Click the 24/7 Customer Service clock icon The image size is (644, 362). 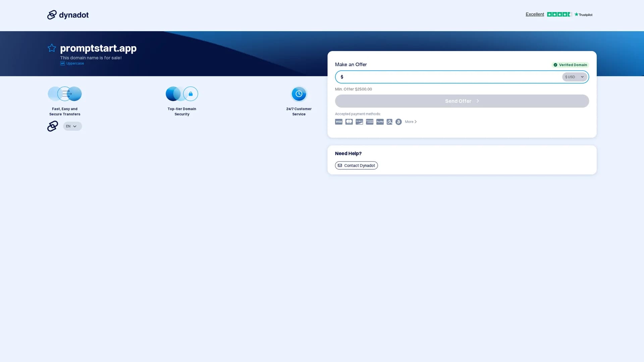(299, 94)
